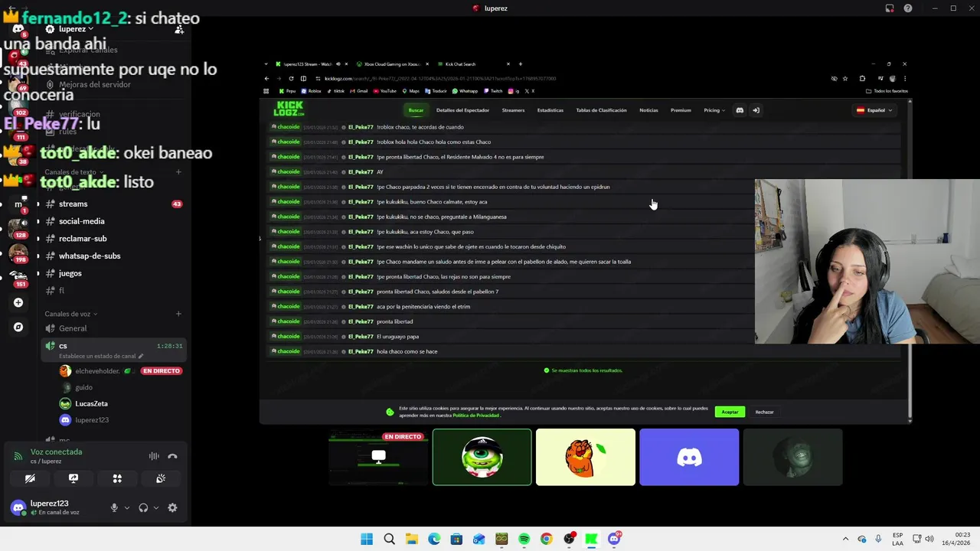Open the Gmail bookmark
Viewport: 980px width, 551px height.
tap(358, 91)
